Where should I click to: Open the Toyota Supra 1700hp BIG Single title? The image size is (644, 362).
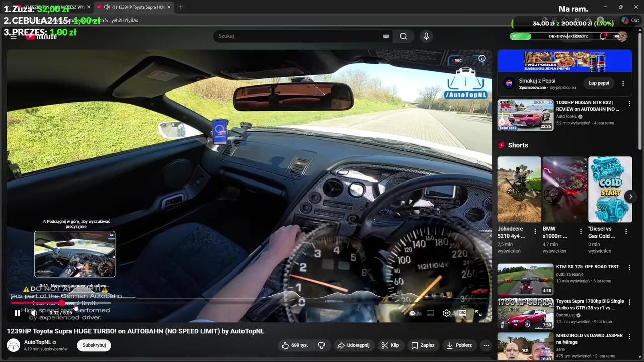point(590,304)
